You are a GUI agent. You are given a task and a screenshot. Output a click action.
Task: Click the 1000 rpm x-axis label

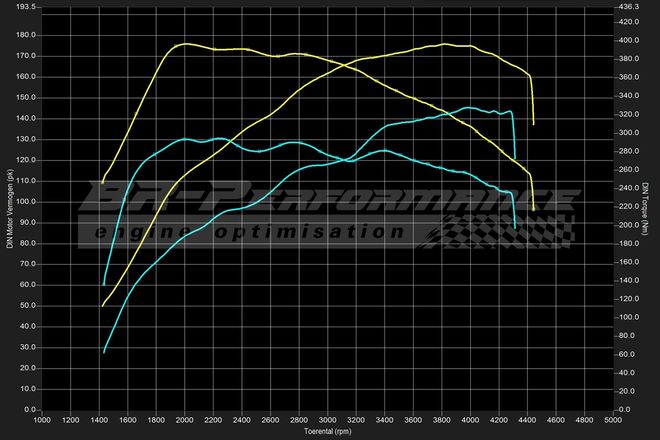coord(42,421)
